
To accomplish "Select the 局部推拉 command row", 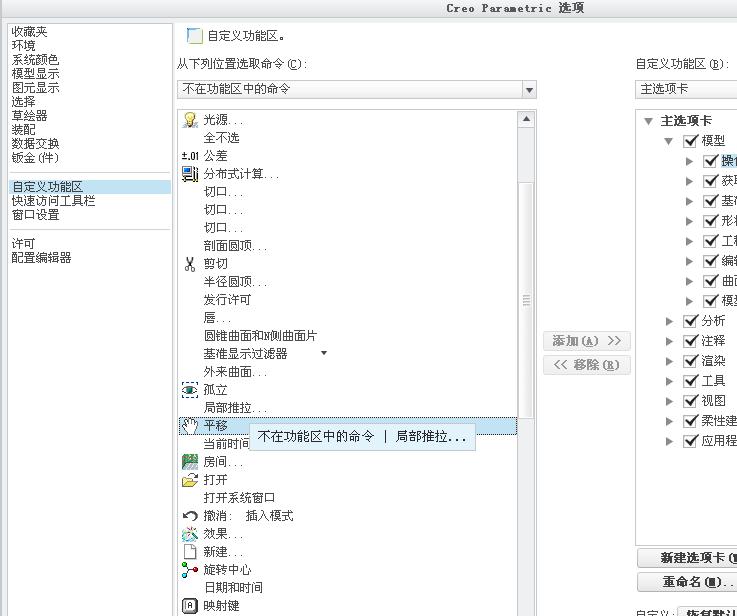I will point(347,408).
